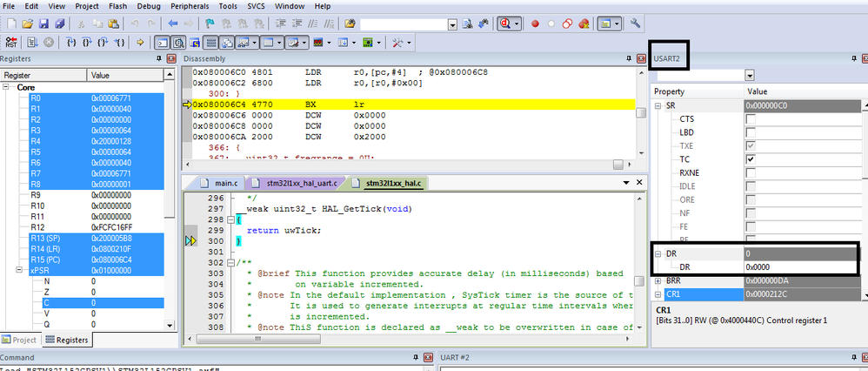Click the ORE bit checkbox
868x371 pixels.
tap(751, 199)
